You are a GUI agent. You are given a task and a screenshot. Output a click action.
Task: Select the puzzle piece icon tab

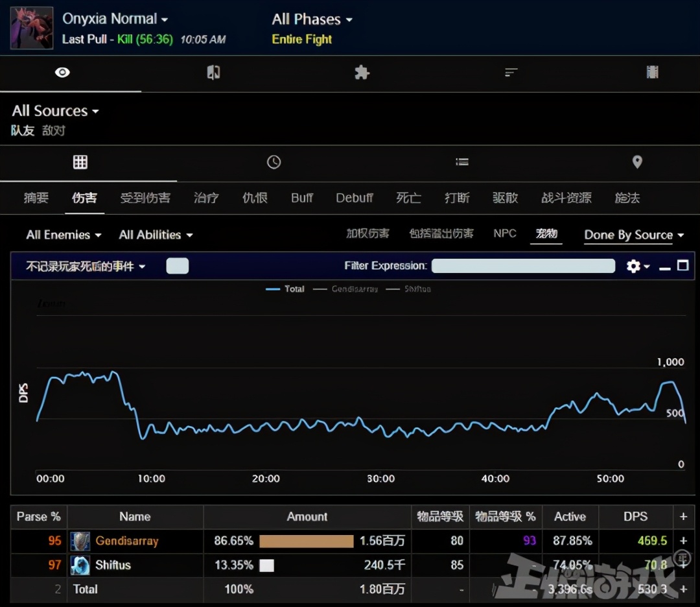coord(362,73)
